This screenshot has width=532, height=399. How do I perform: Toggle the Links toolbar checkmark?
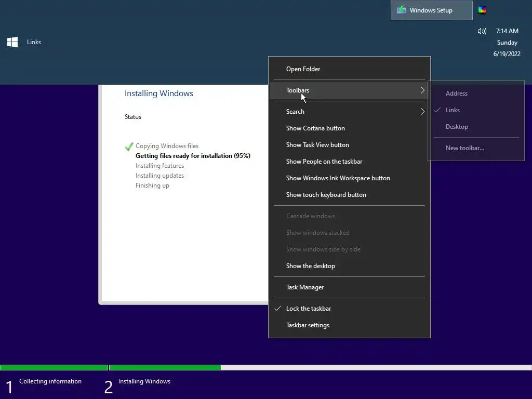pyautogui.click(x=437, y=110)
